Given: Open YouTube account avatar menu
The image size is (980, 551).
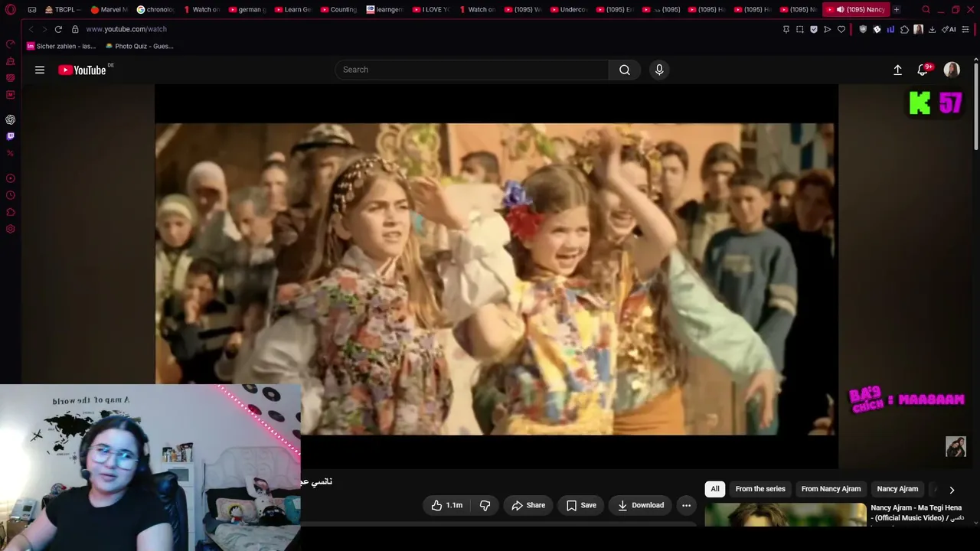Looking at the screenshot, I should tap(952, 70).
